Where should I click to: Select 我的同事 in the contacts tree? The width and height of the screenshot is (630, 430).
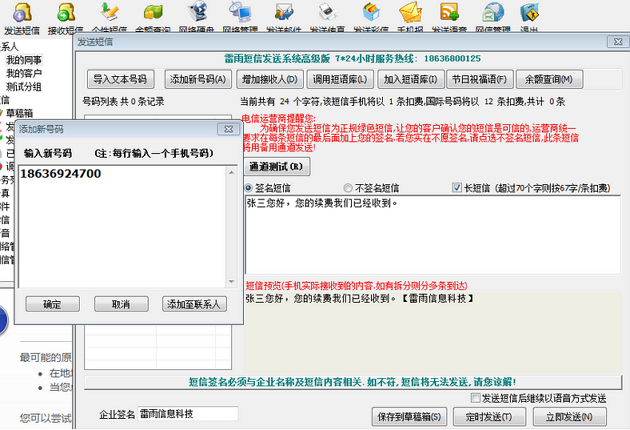pos(24,60)
